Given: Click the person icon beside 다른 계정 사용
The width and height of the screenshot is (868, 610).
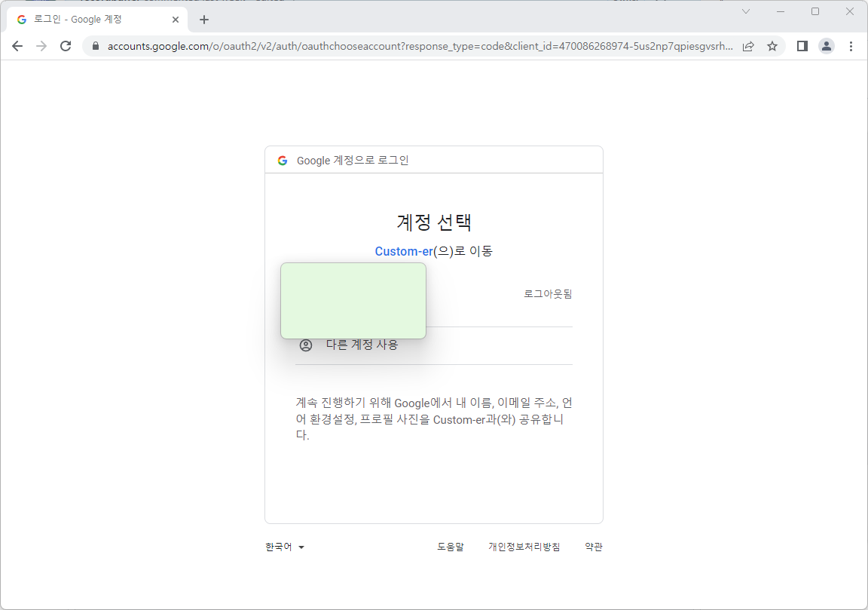Looking at the screenshot, I should 306,345.
